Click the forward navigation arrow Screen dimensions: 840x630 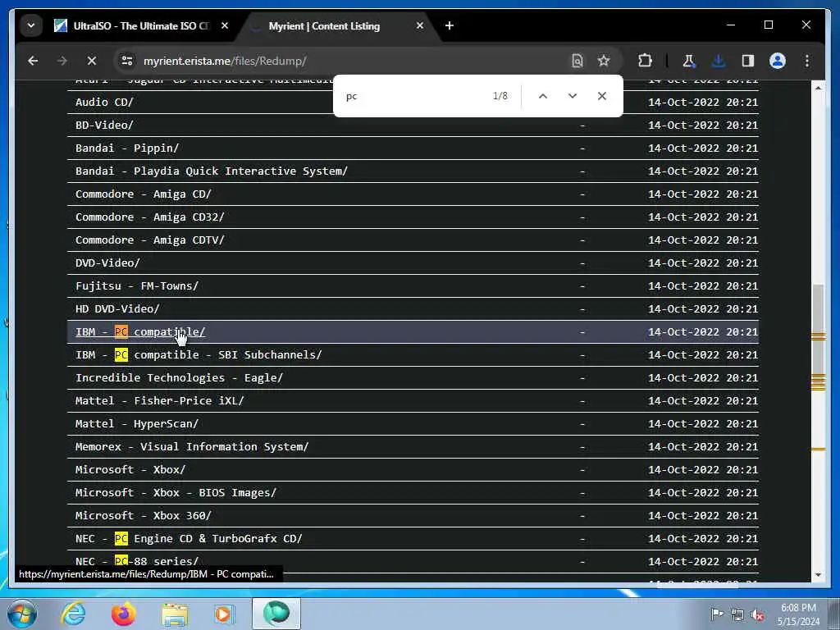click(x=62, y=61)
